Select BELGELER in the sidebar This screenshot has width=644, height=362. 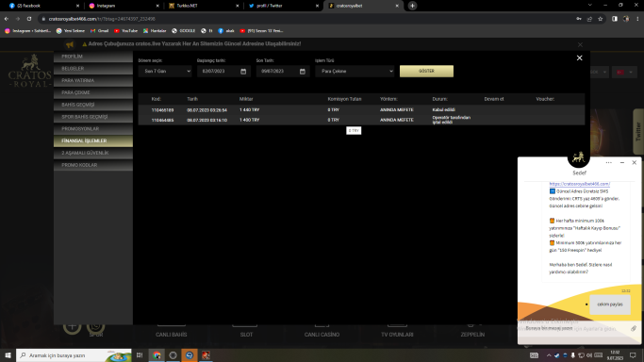93,69
